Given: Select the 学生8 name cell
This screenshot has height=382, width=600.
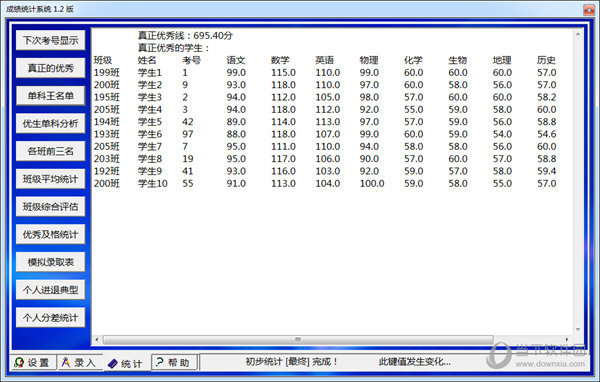Looking at the screenshot, I should (150, 158).
